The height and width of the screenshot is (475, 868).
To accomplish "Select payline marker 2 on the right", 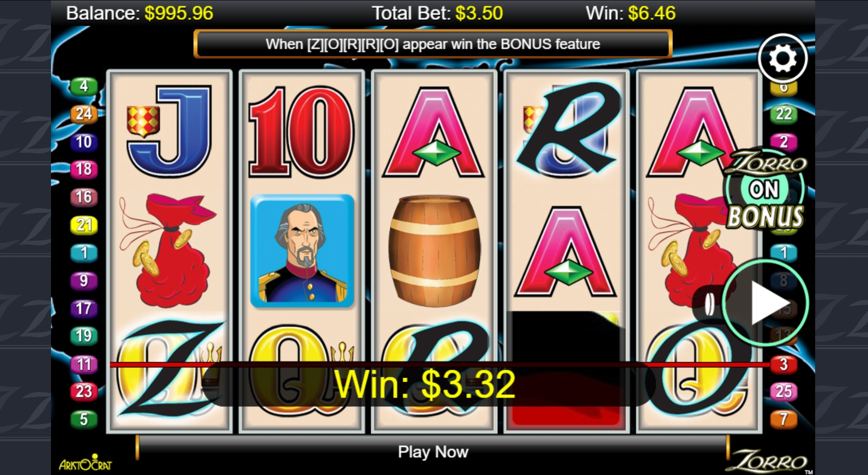I will [x=784, y=142].
